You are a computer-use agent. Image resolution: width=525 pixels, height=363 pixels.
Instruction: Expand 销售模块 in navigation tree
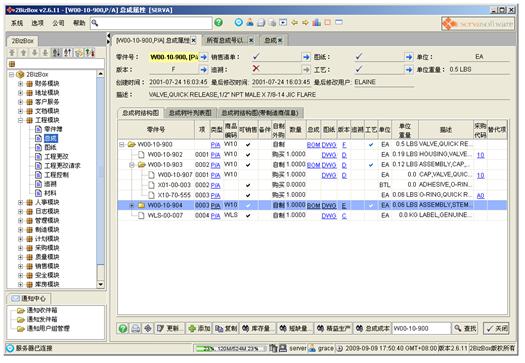tap(20, 267)
